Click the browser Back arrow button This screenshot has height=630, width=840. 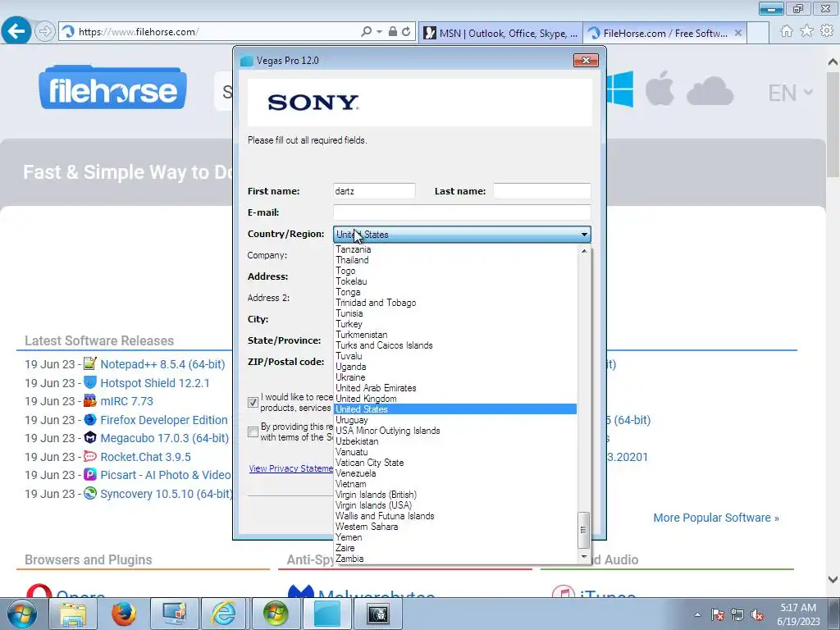16,31
